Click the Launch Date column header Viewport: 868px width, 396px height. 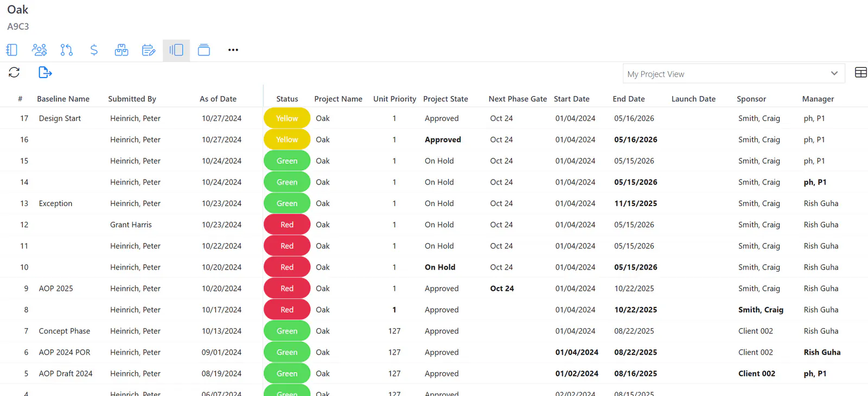pyautogui.click(x=693, y=99)
